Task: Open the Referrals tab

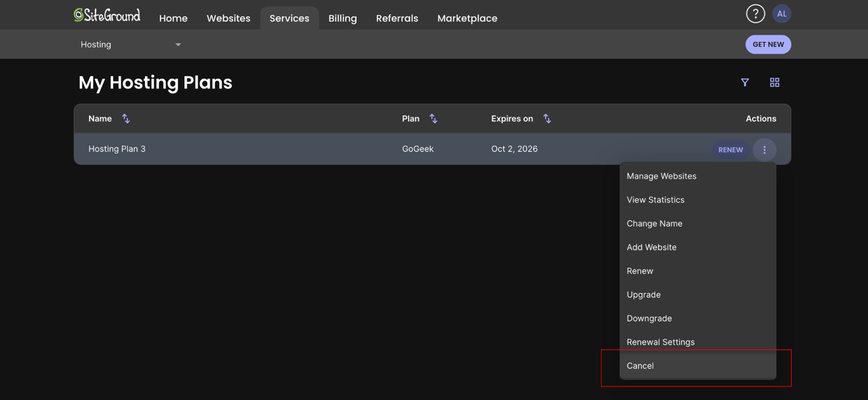Action: 397,18
